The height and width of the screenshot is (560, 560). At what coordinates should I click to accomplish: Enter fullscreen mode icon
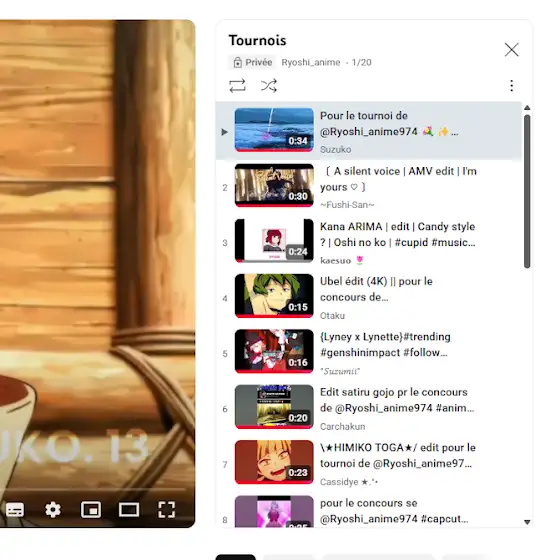[167, 509]
